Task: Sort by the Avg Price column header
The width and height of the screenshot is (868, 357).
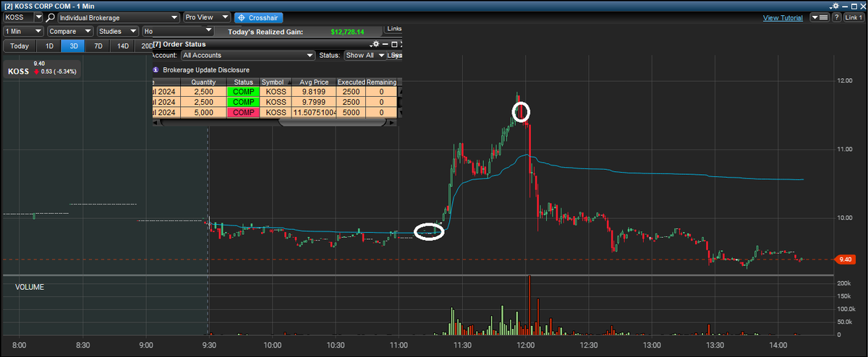Action: [314, 82]
